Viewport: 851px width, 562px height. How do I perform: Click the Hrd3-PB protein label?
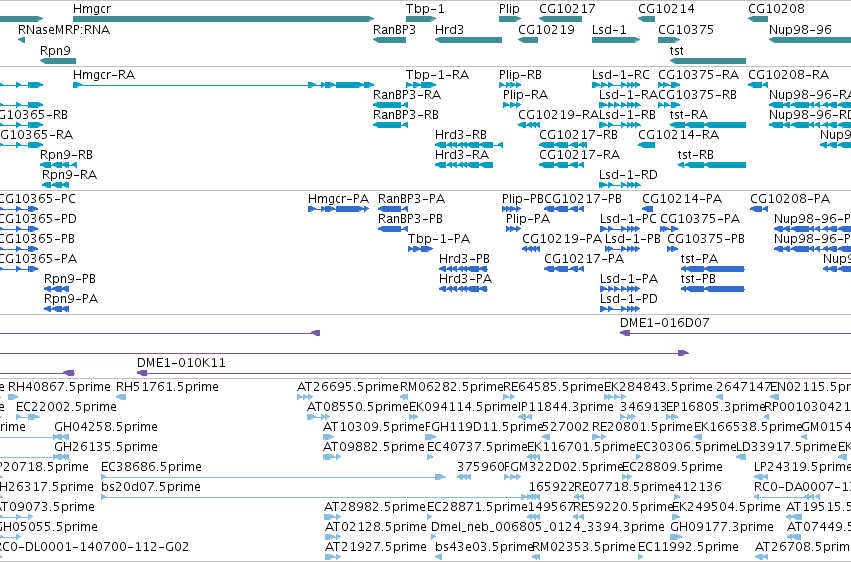465,259
